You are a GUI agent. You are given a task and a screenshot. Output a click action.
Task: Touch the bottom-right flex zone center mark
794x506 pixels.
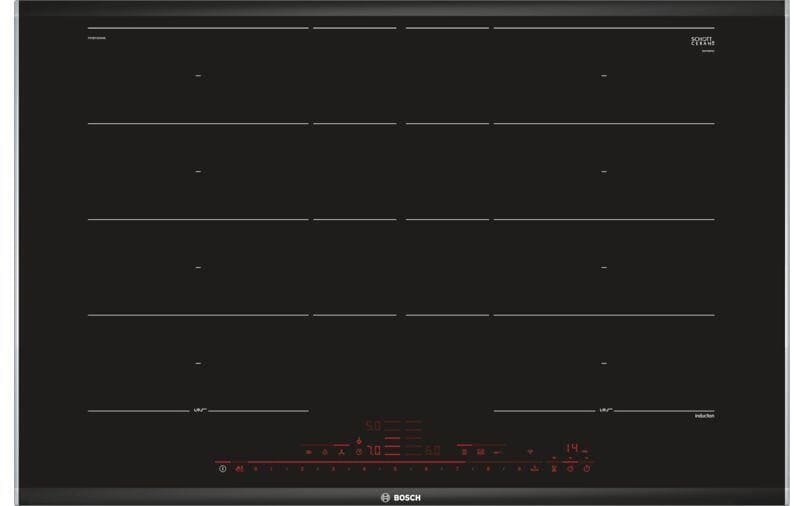pyautogui.click(x=604, y=363)
